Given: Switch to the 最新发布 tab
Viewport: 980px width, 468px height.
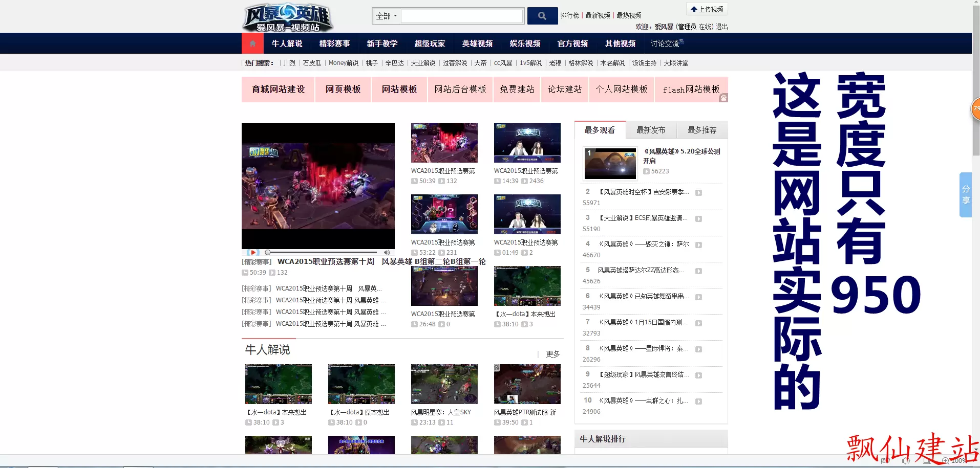Looking at the screenshot, I should (651, 130).
